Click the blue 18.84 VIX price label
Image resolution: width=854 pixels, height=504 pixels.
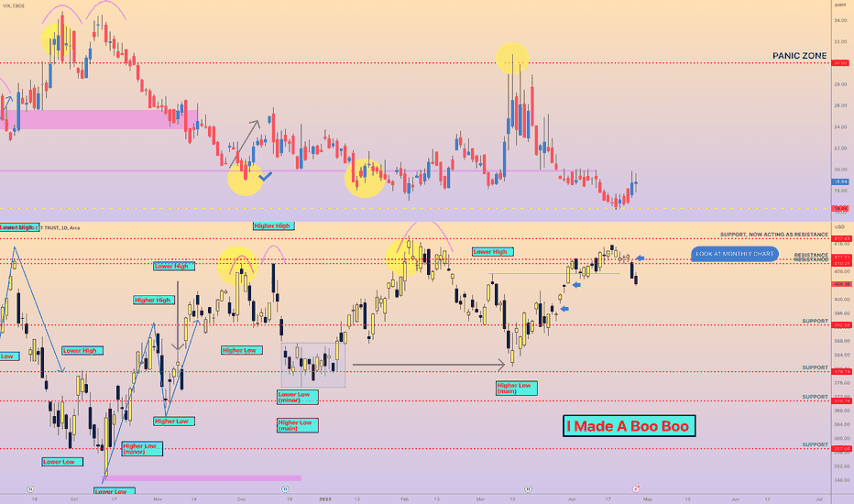click(840, 182)
